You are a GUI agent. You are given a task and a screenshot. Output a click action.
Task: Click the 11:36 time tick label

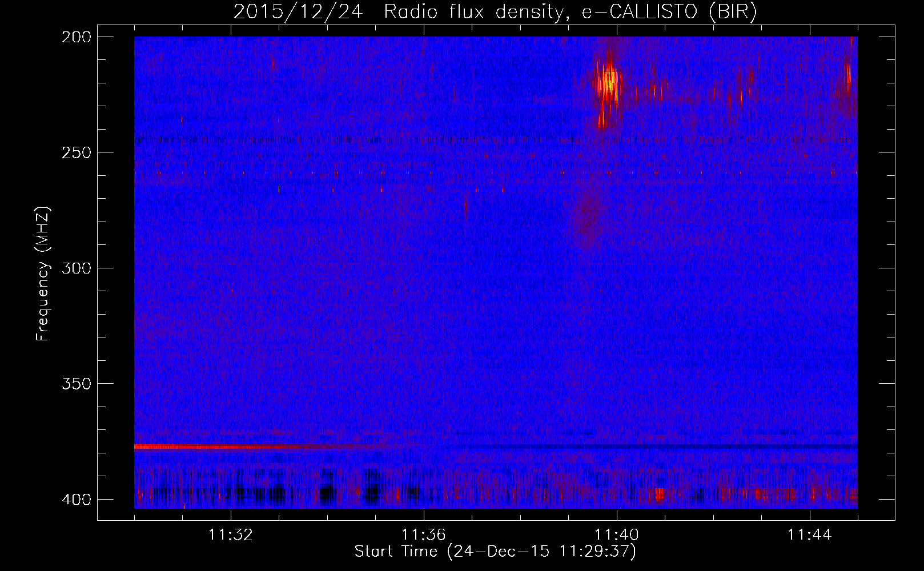point(424,535)
